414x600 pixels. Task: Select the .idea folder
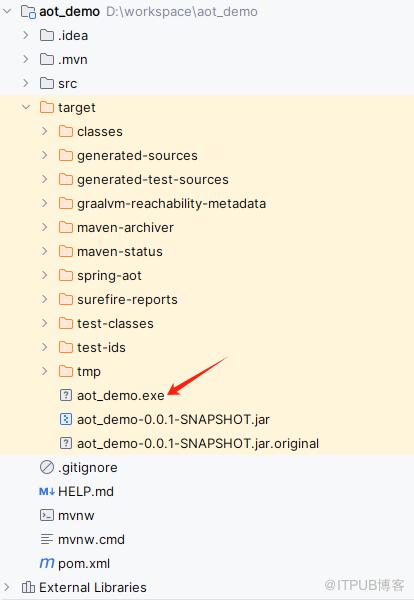coord(73,36)
